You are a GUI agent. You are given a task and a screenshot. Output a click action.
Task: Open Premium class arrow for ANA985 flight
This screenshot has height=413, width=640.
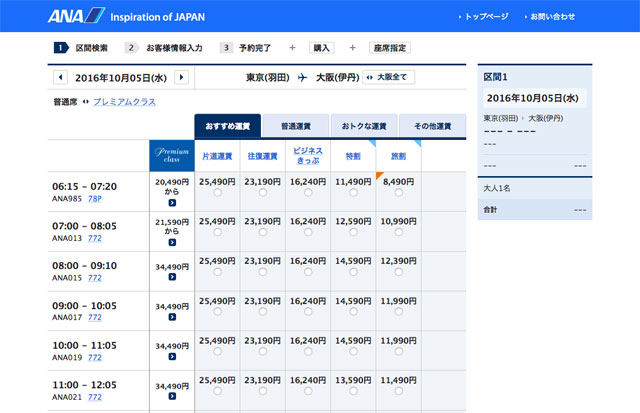pos(172,203)
